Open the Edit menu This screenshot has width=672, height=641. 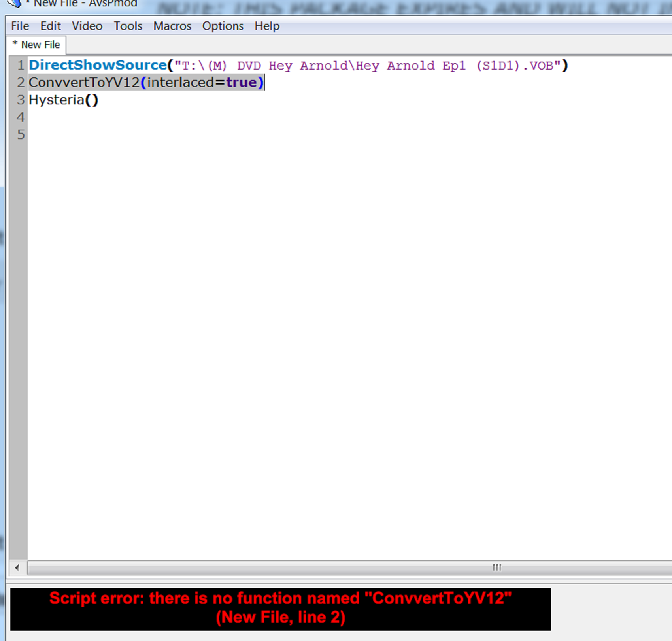pyautogui.click(x=50, y=26)
